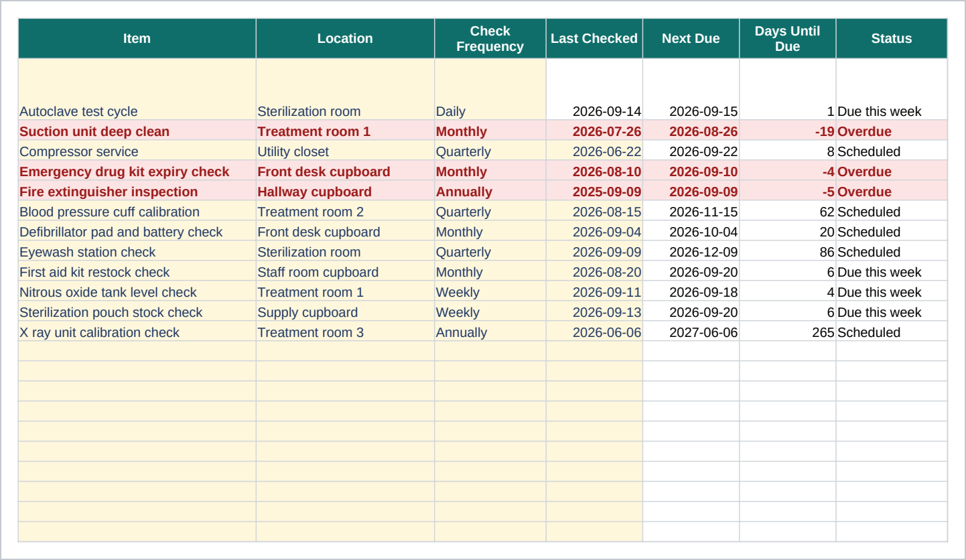Select the Staff room cupboard cell
The height and width of the screenshot is (560, 966).
coord(345,271)
